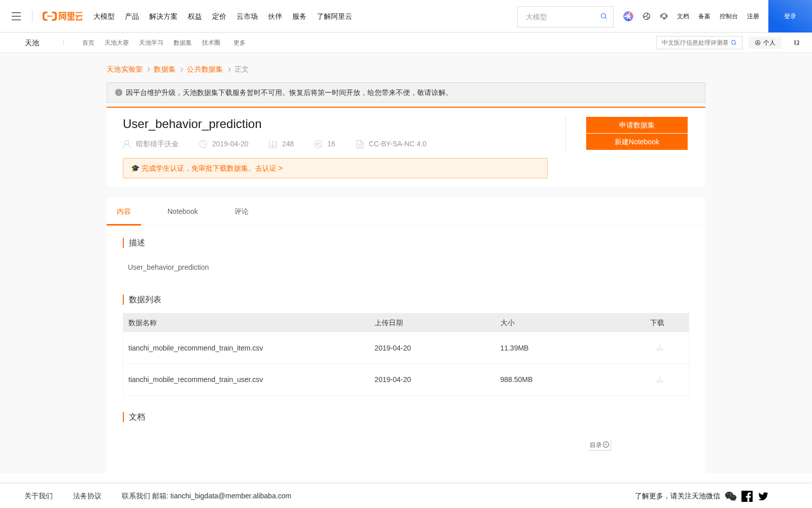812x508 pixels.
Task: Click the 新建Notebook button
Action: click(637, 142)
